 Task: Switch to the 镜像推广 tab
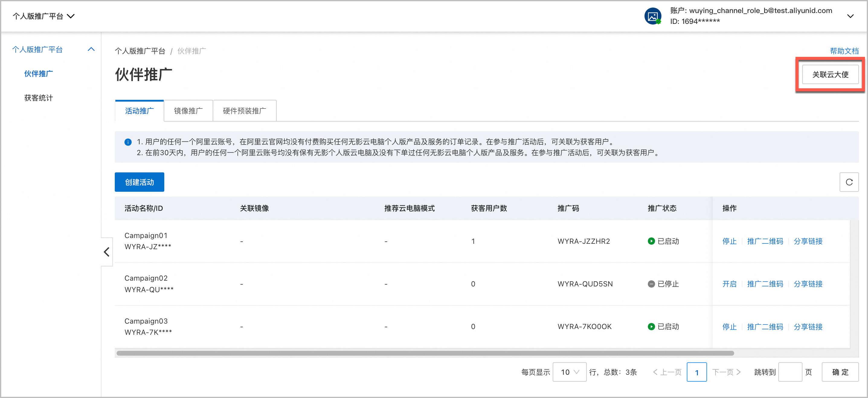[x=188, y=110]
